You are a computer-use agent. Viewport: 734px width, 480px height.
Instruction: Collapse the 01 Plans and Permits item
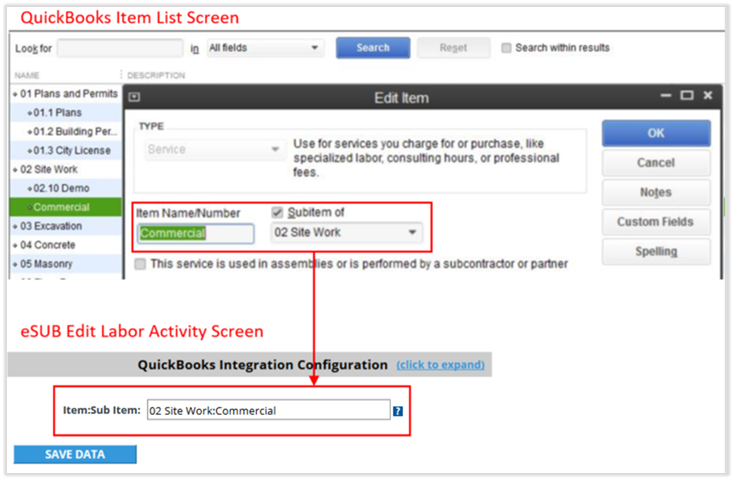click(x=15, y=94)
